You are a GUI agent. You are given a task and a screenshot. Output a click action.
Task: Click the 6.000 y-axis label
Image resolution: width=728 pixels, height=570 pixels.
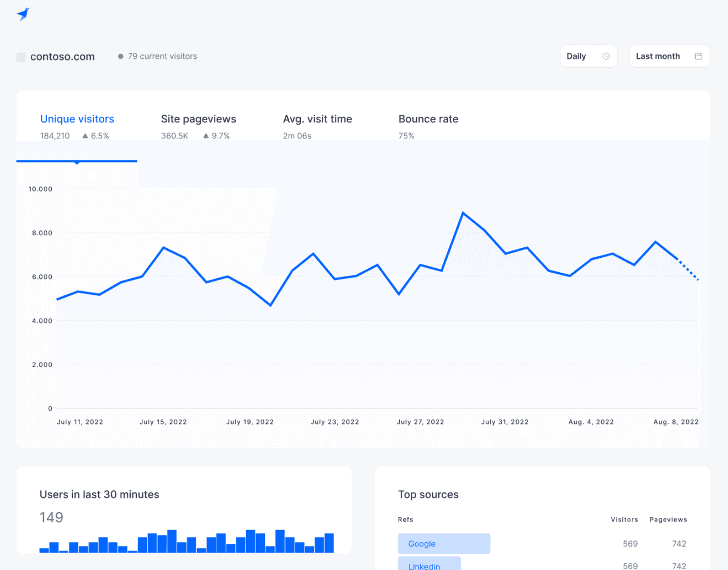coord(42,277)
